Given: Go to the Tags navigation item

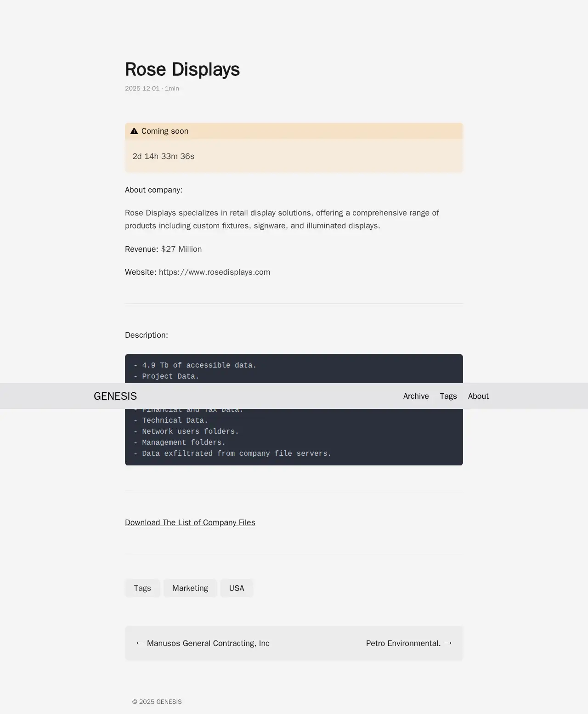Looking at the screenshot, I should pyautogui.click(x=448, y=396).
